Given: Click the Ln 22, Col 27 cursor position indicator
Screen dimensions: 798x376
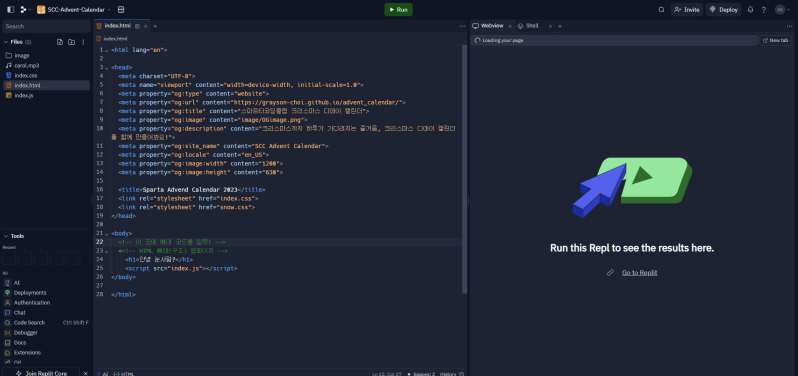Looking at the screenshot, I should pyautogui.click(x=387, y=373).
